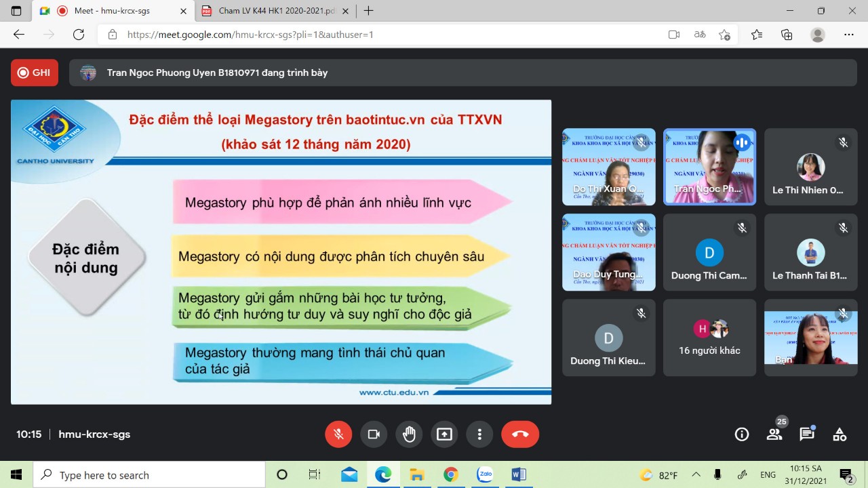Open the three-dot more options menu
The height and width of the screenshot is (488, 868).
(x=479, y=434)
